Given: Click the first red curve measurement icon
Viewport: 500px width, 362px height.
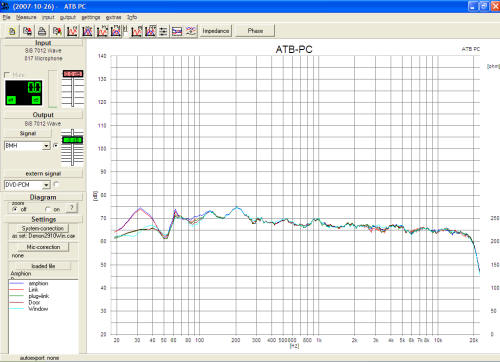Looking at the screenshot, I should point(72,31).
